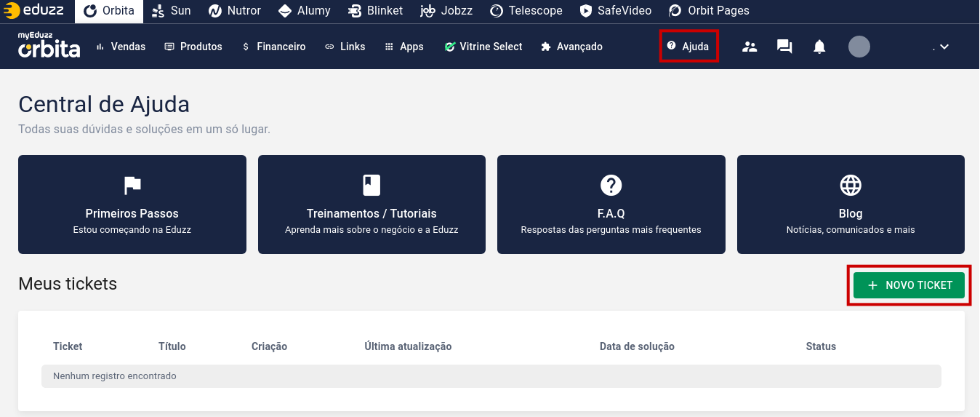The image size is (980, 417).
Task: Click the globe icon on Blog
Action: click(x=851, y=186)
